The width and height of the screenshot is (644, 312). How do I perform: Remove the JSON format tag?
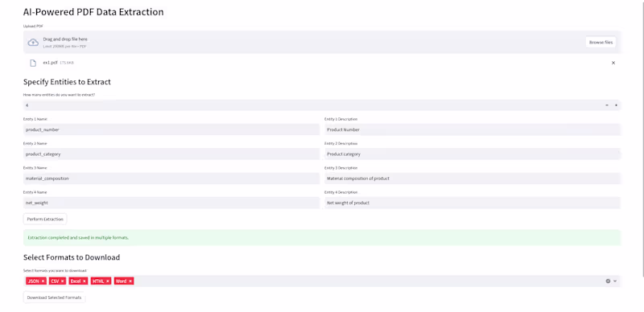43,281
